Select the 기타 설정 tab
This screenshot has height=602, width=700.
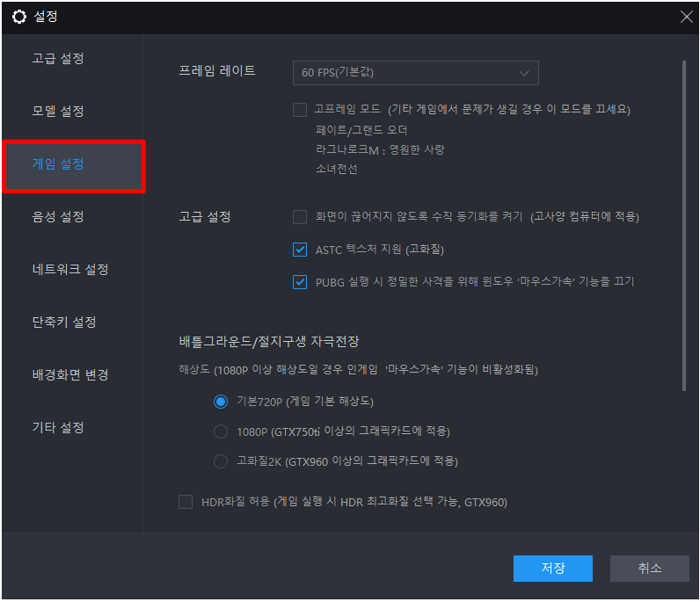coord(58,427)
